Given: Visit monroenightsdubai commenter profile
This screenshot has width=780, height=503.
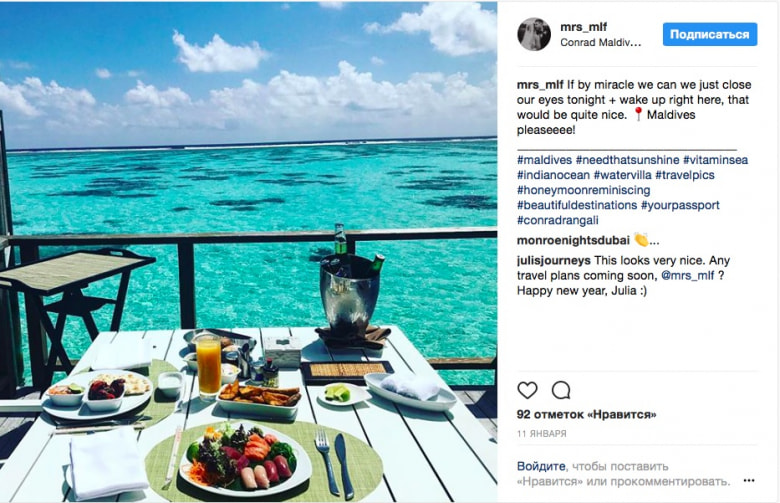Looking at the screenshot, I should pyautogui.click(x=573, y=240).
